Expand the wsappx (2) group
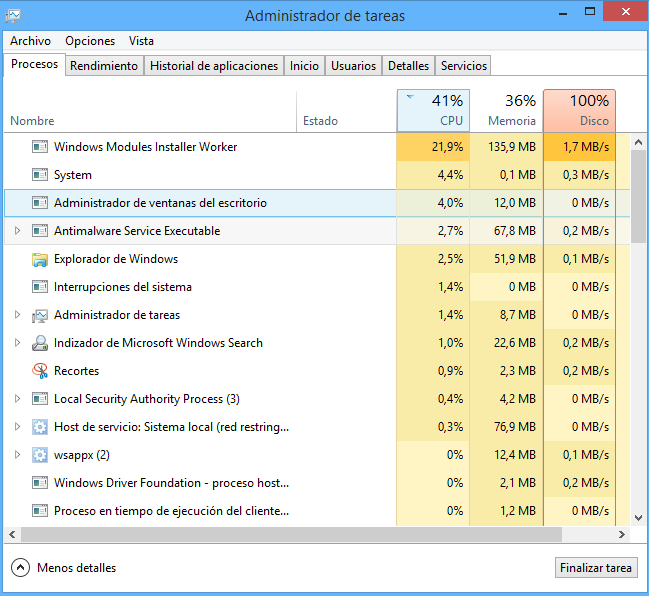The image size is (649, 596). pyautogui.click(x=17, y=454)
